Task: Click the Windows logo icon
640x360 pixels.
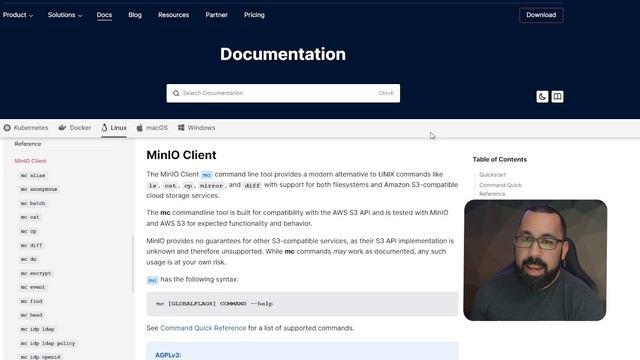Action: [x=181, y=128]
